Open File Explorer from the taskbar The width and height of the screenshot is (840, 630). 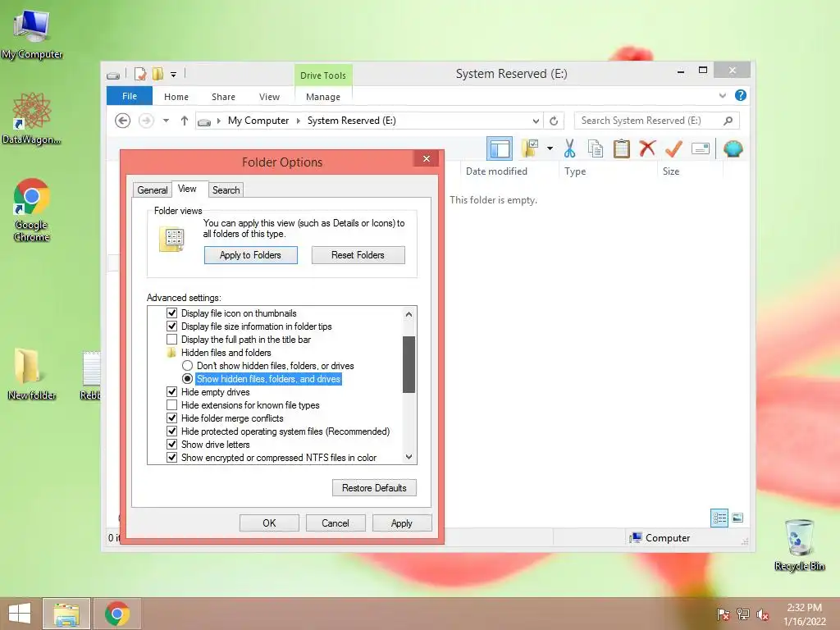(x=66, y=614)
